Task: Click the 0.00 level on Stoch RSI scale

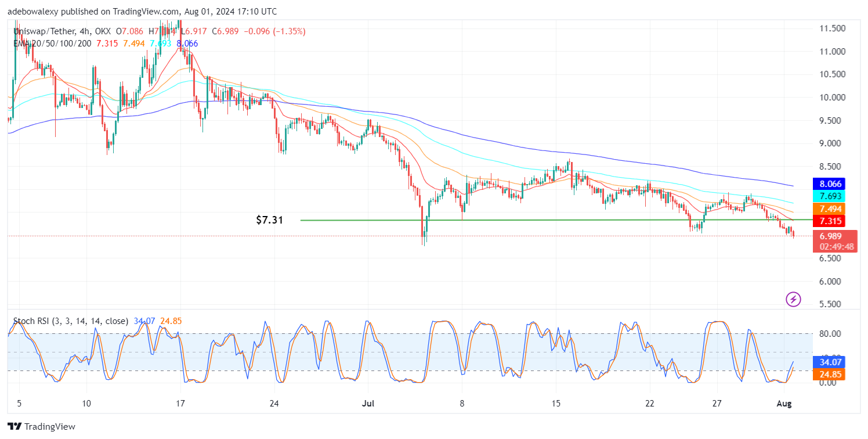Action: tap(829, 383)
